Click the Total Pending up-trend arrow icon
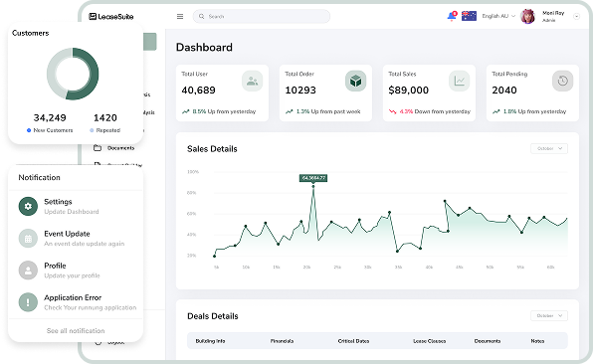The width and height of the screenshot is (593, 364). click(496, 111)
